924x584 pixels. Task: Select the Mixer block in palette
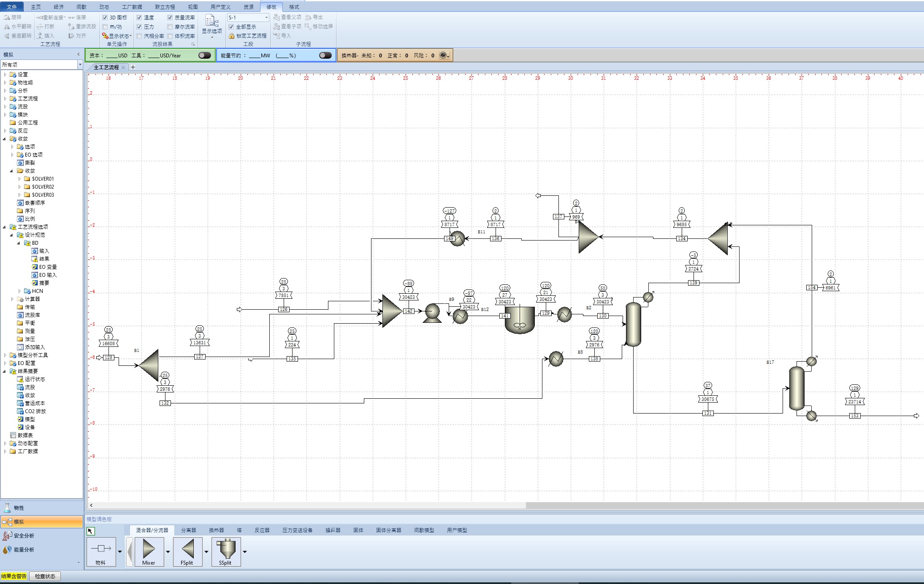point(149,552)
